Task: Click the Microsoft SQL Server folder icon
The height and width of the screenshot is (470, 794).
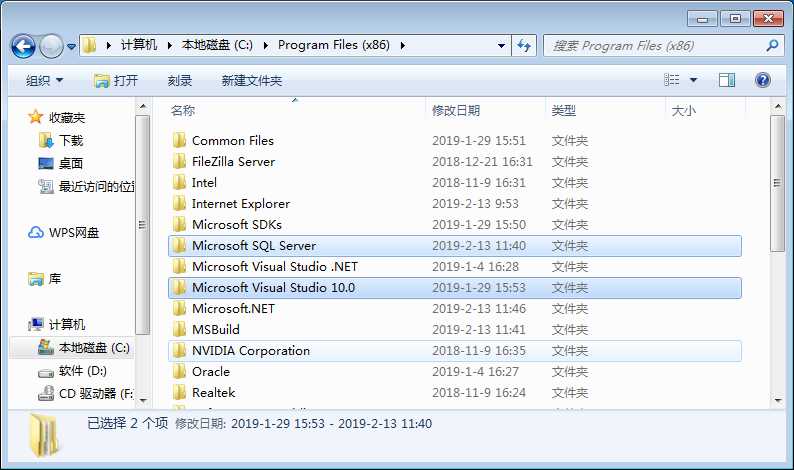Action: coord(179,246)
